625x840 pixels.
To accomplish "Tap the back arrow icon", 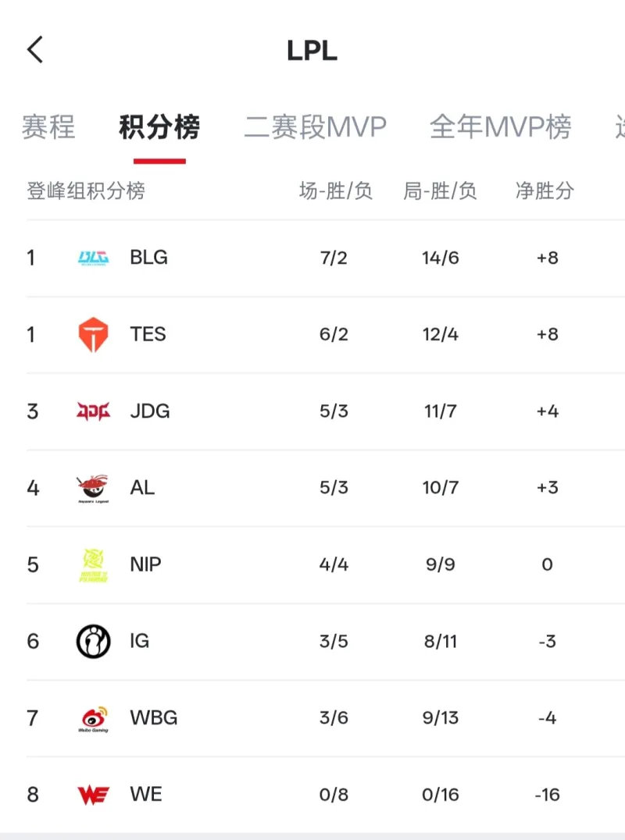I will (x=35, y=50).
